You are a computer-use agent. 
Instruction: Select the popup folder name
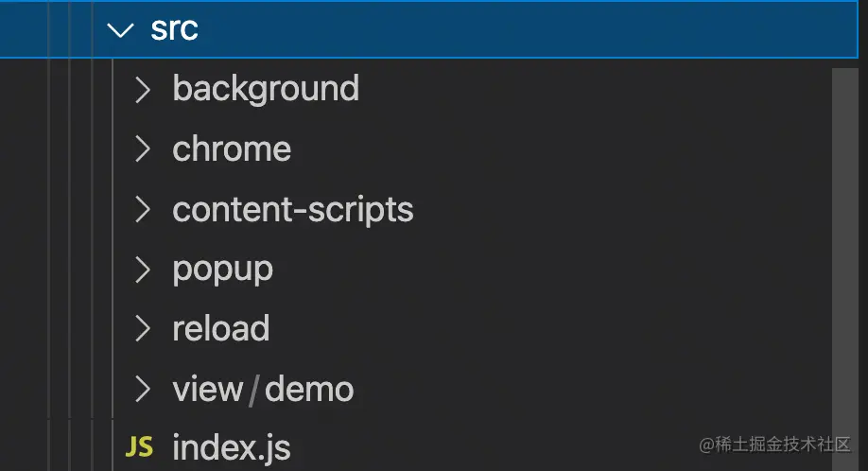pyautogui.click(x=223, y=270)
